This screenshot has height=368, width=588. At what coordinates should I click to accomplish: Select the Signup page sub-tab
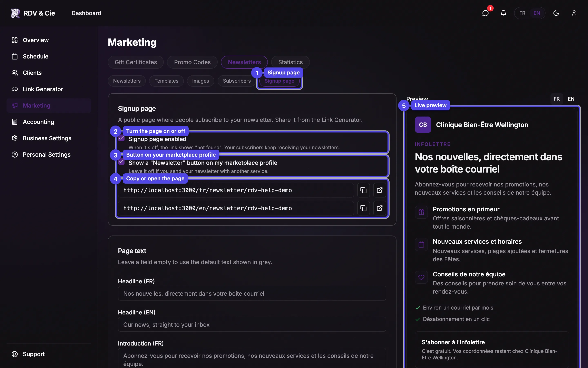point(280,81)
